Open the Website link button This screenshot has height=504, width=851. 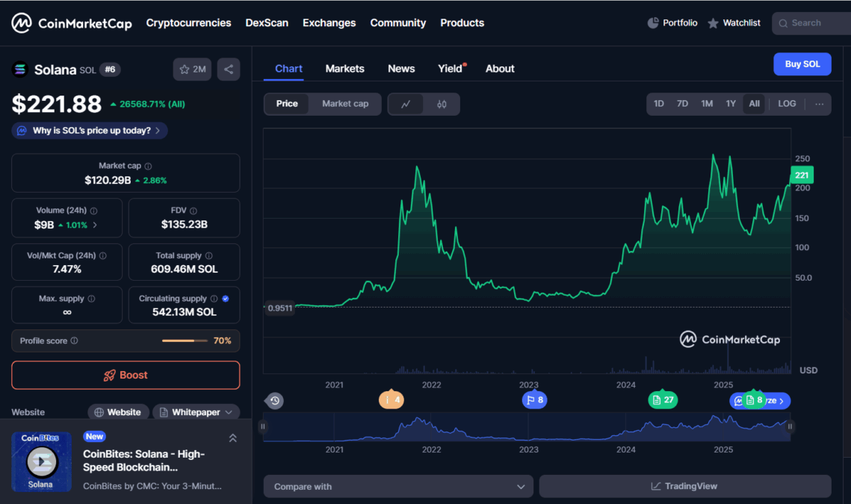click(118, 412)
